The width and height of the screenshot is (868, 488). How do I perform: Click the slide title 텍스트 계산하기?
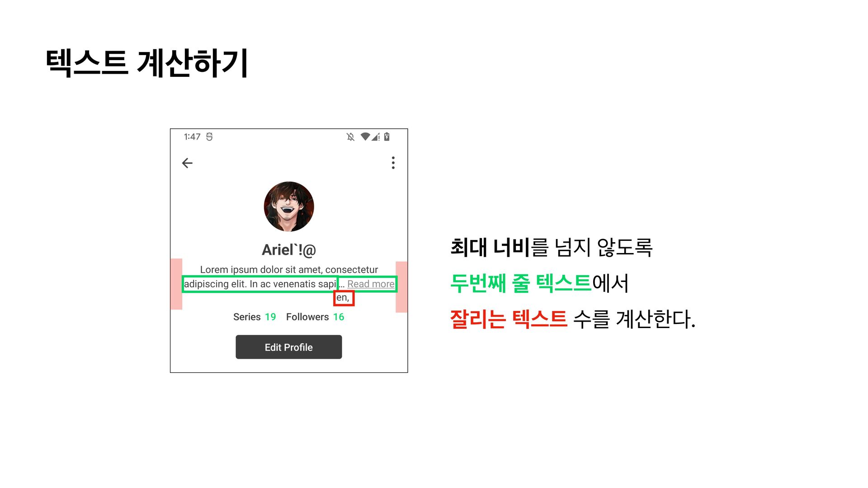147,62
